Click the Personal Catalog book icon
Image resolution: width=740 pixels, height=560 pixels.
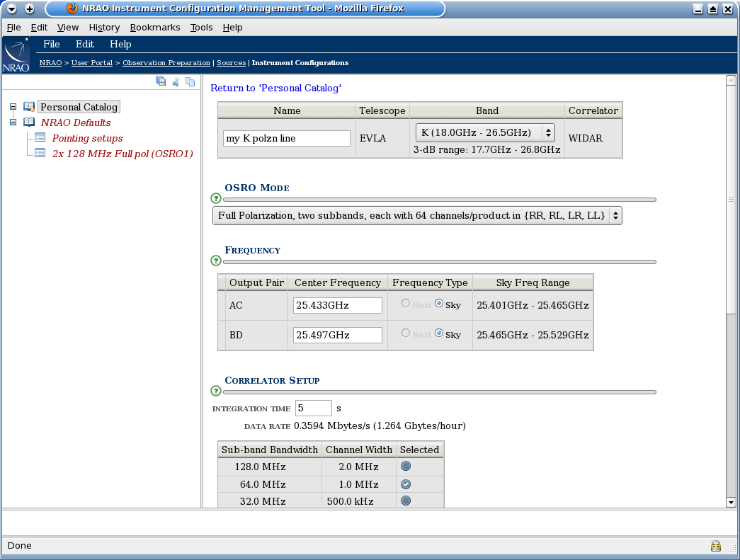point(28,106)
